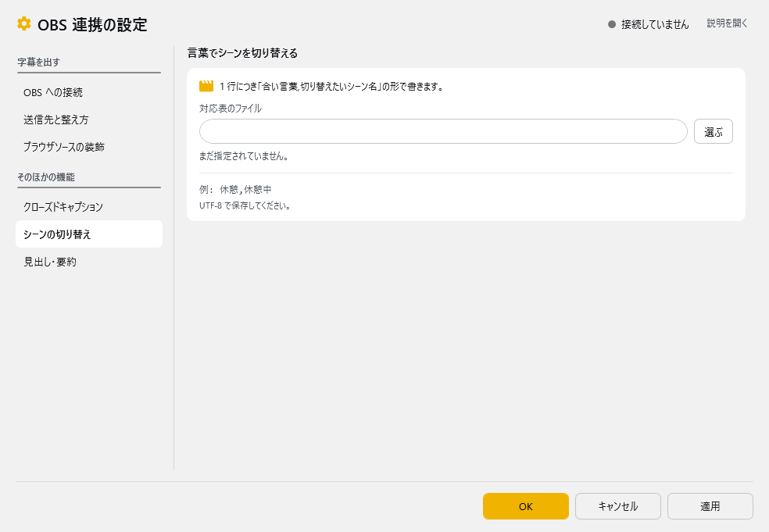Click the キャンセル button
Image resolution: width=769 pixels, height=532 pixels.
[x=618, y=506]
